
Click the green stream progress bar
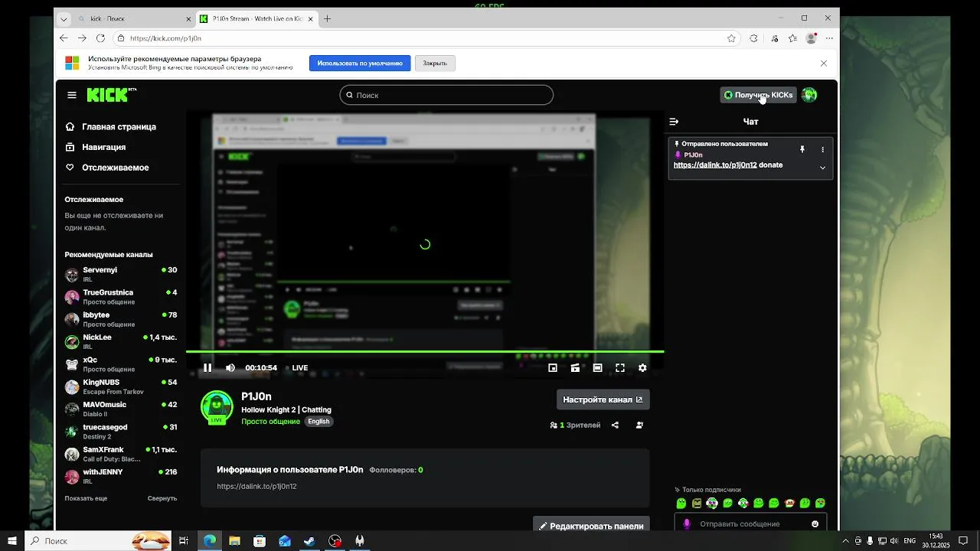coord(425,352)
